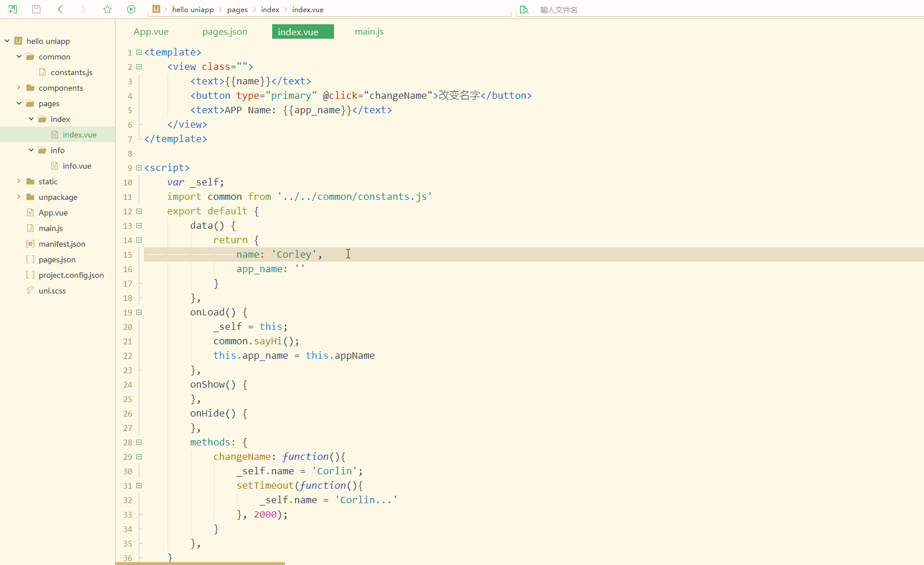This screenshot has width=924, height=565.
Task: Expand the components folder
Action: (x=19, y=88)
